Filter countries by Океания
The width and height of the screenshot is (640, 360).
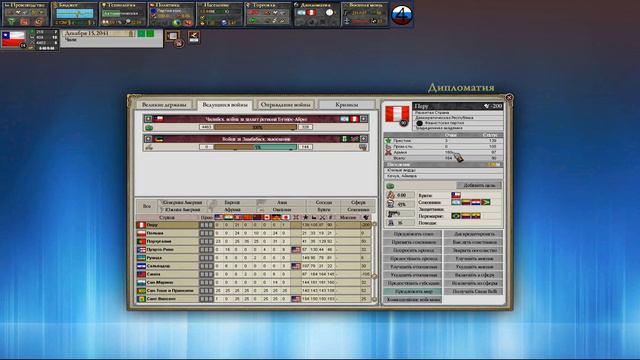(x=282, y=209)
